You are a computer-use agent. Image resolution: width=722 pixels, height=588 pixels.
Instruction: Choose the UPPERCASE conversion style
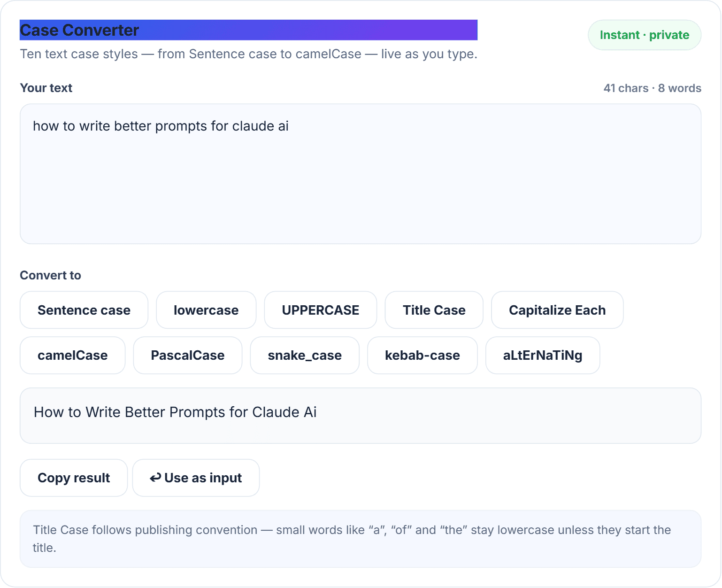[x=321, y=310]
